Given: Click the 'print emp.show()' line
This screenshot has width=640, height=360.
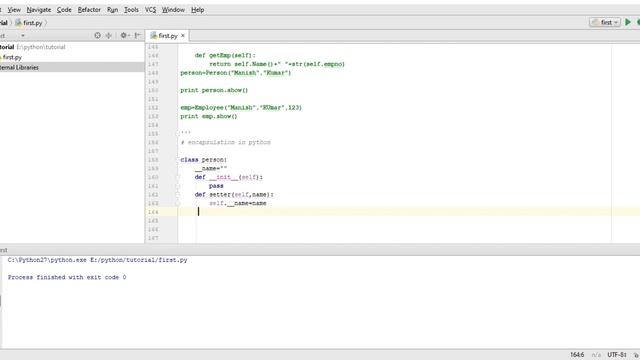Looking at the screenshot, I should tap(209, 116).
